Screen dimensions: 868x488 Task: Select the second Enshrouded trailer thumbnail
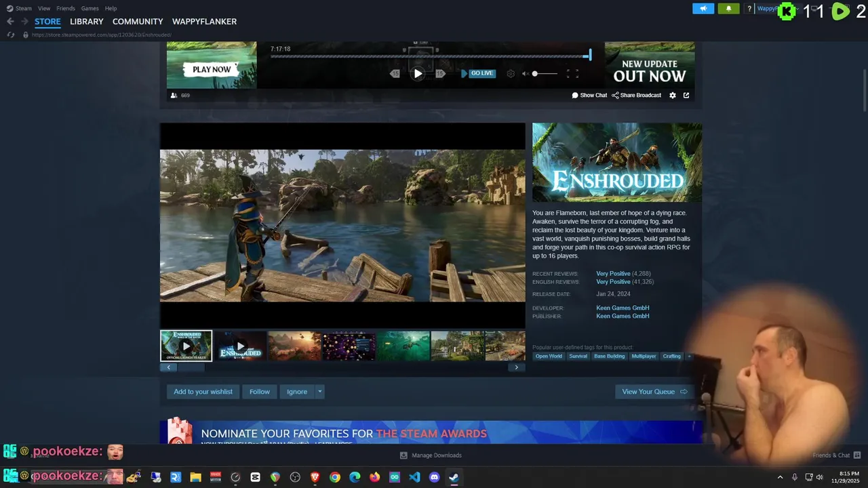(x=240, y=346)
